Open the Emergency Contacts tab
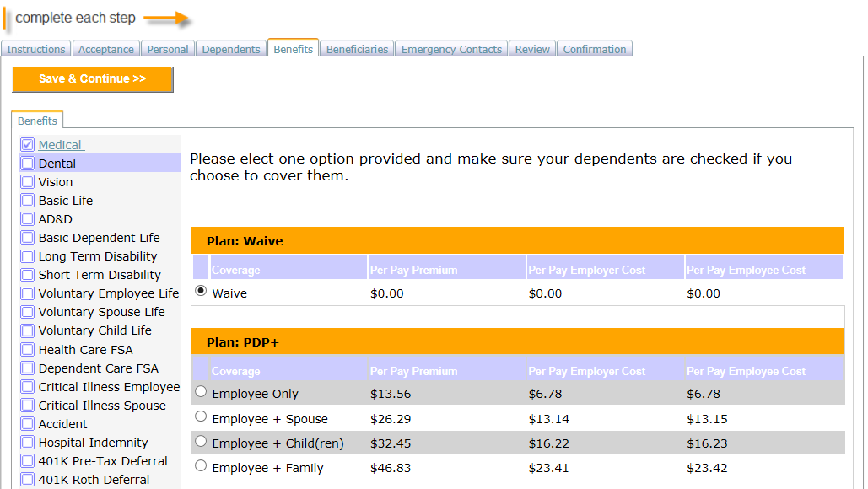This screenshot has height=489, width=868. pos(451,49)
